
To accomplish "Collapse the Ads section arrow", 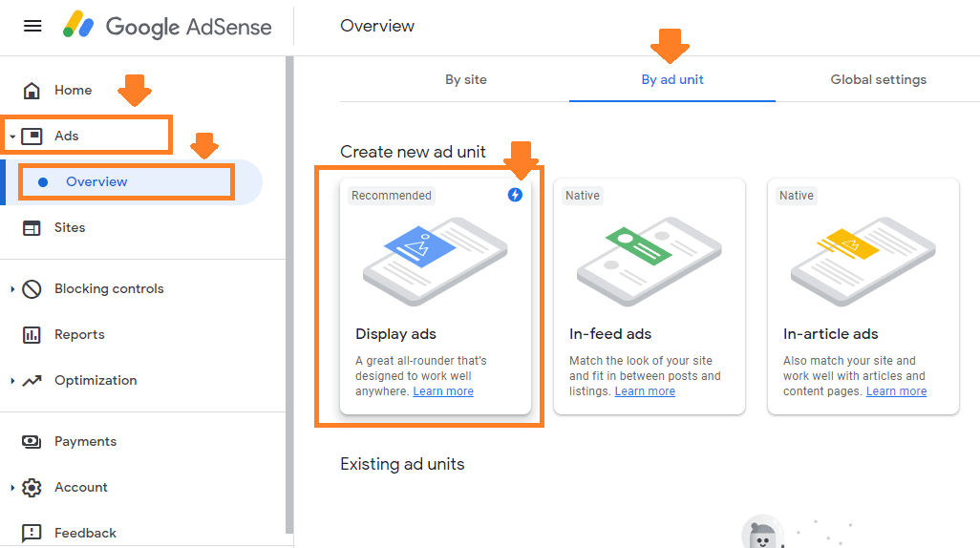I will click(x=12, y=137).
